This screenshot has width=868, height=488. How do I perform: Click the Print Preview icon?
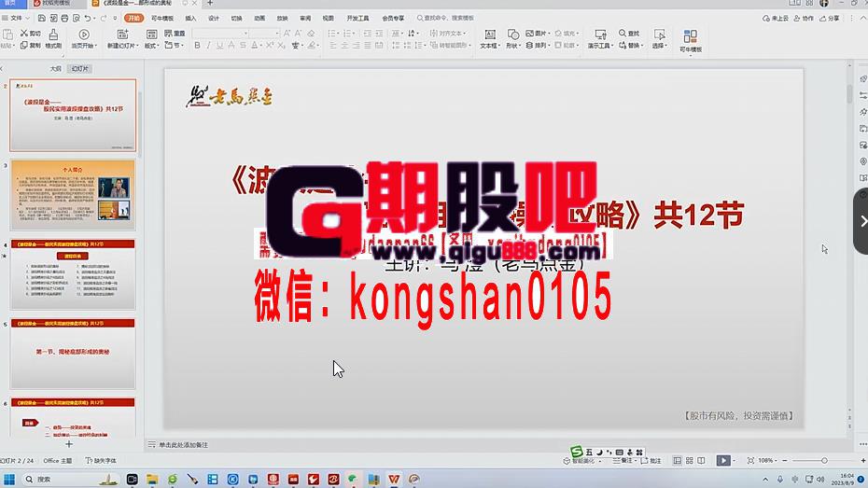pyautogui.click(x=76, y=19)
